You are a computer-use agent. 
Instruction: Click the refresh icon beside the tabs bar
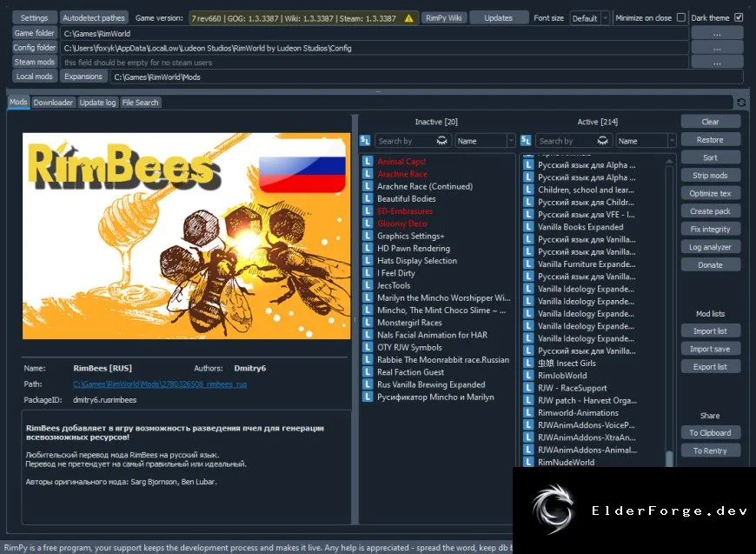click(741, 103)
